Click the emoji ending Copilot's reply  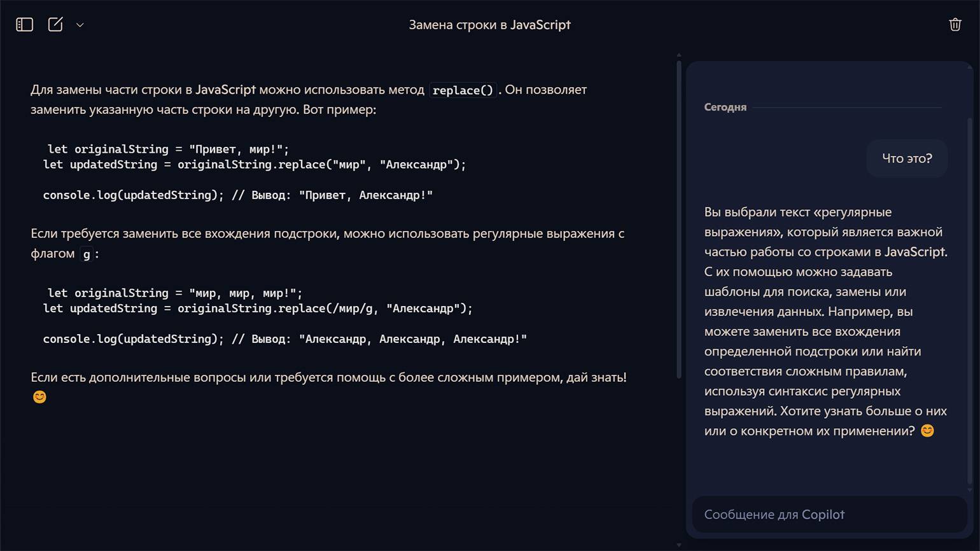pyautogui.click(x=927, y=431)
